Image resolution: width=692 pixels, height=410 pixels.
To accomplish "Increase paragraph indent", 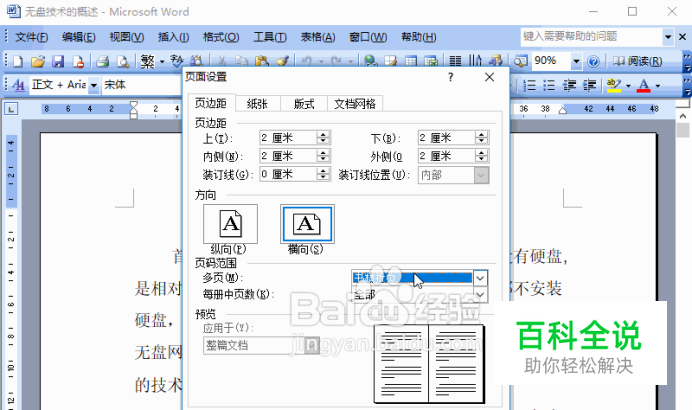I will tap(589, 85).
